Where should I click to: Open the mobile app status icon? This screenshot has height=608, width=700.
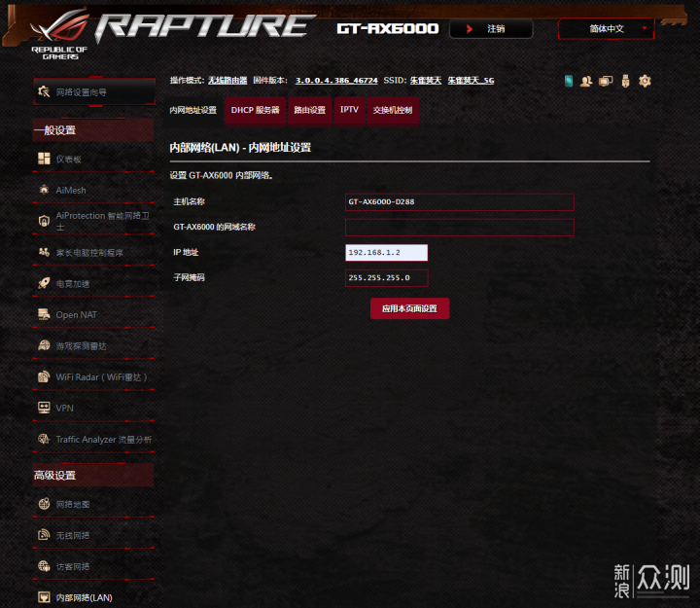[569, 81]
